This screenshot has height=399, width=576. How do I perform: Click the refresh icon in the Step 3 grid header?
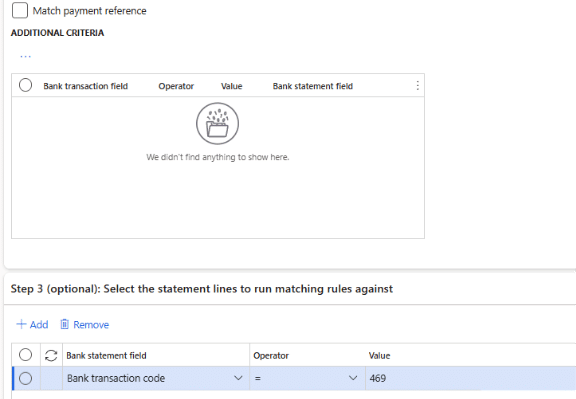51,355
